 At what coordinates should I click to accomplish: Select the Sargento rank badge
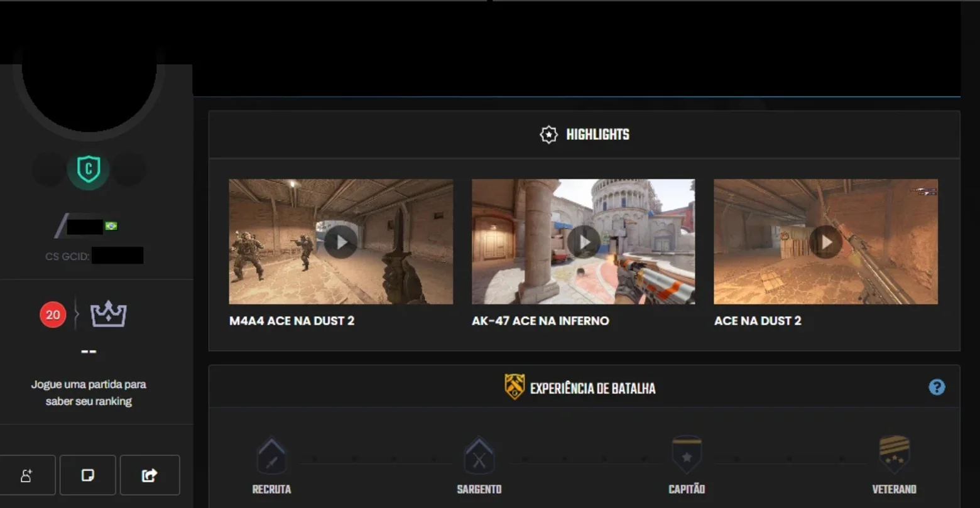479,456
